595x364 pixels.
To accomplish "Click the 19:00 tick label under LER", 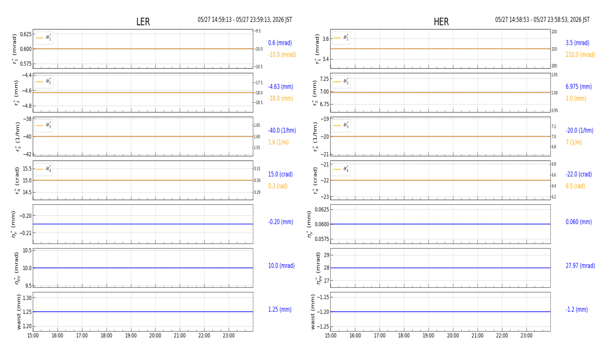I will 131,336.
